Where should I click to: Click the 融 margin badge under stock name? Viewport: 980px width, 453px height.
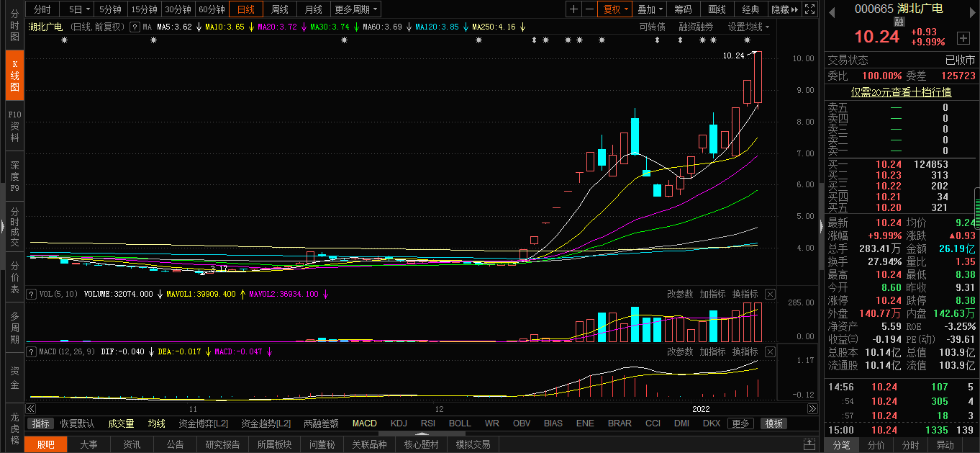(x=899, y=22)
